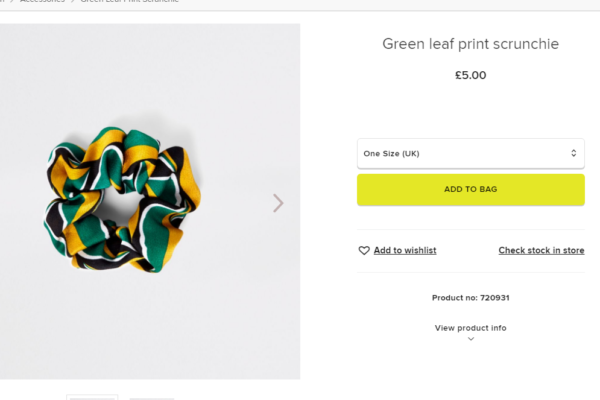Expand the View product info section
Screen dimensions: 600x400
pyautogui.click(x=470, y=328)
